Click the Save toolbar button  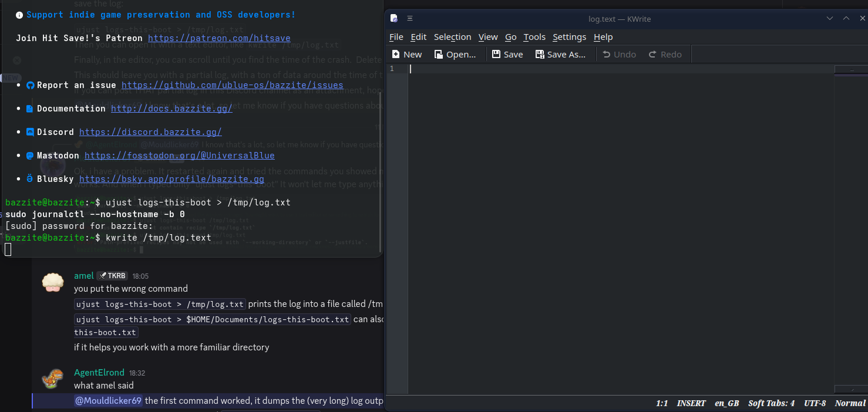[507, 54]
